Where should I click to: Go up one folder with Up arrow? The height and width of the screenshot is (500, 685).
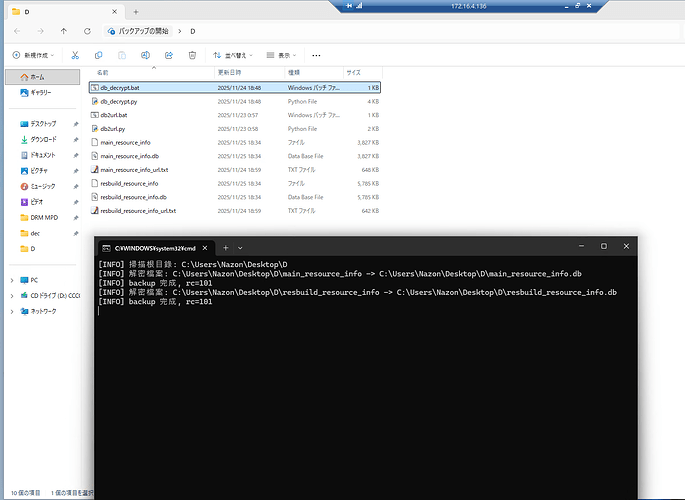point(63,31)
